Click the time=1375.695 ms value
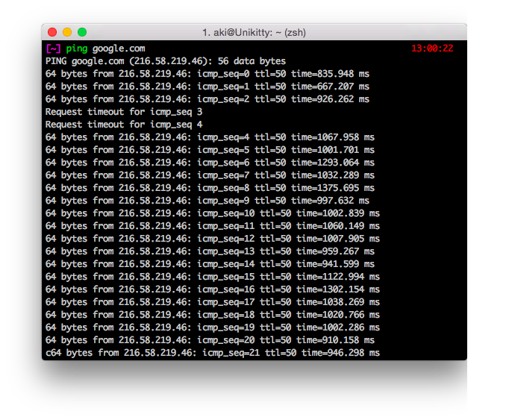This screenshot has width=509, height=420. (333, 188)
